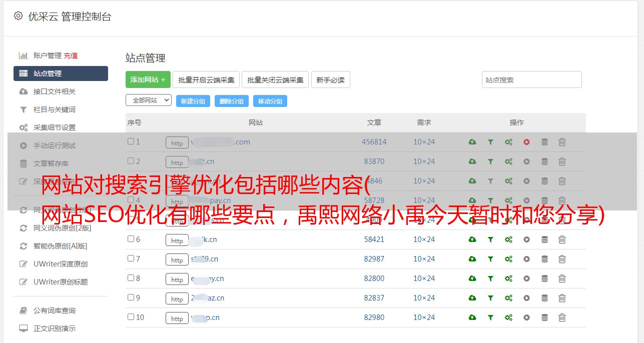Open the 新手必读 button

click(x=331, y=79)
